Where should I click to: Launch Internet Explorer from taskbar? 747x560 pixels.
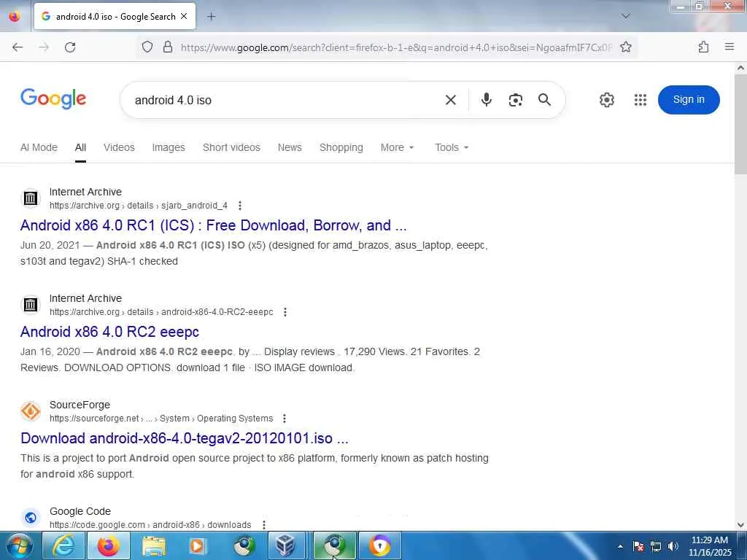coord(63,545)
